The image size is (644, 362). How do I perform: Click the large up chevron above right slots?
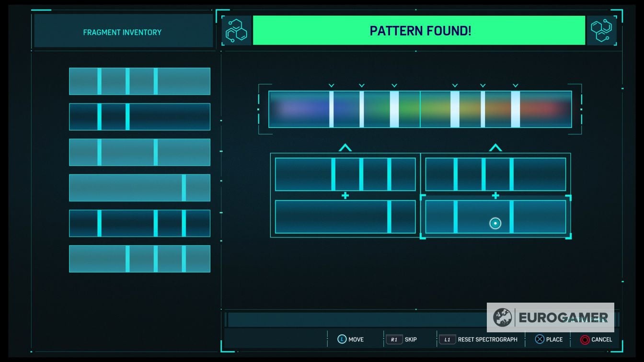pos(495,148)
